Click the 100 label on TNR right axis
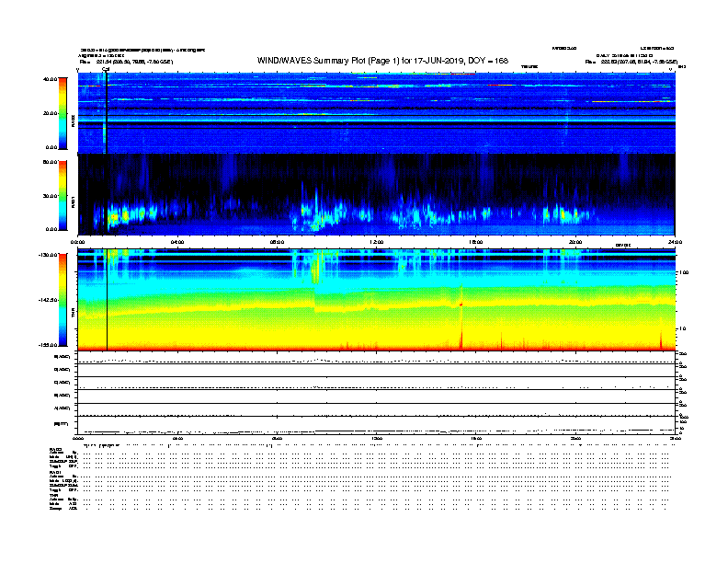Viewport: 728px width, 563px height. point(684,272)
